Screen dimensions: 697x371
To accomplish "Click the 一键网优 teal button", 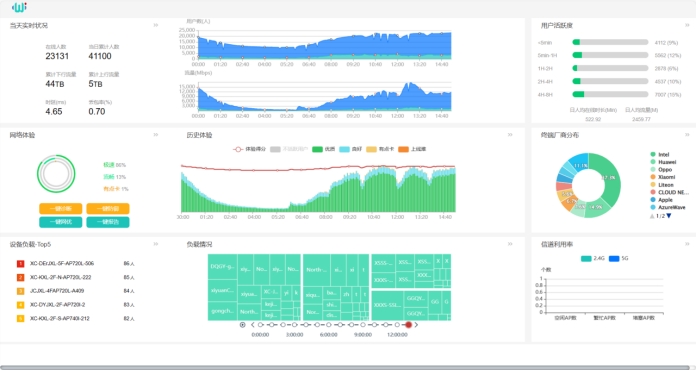I will click(x=60, y=222).
